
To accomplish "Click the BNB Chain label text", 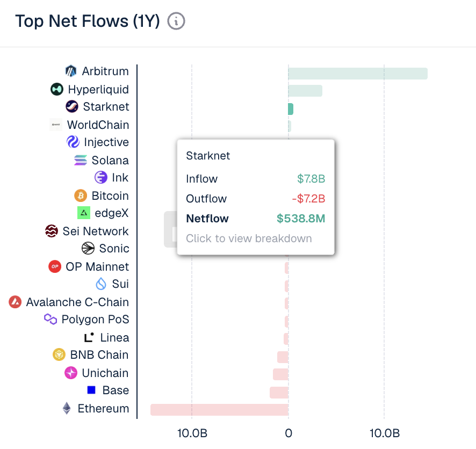I will (99, 355).
